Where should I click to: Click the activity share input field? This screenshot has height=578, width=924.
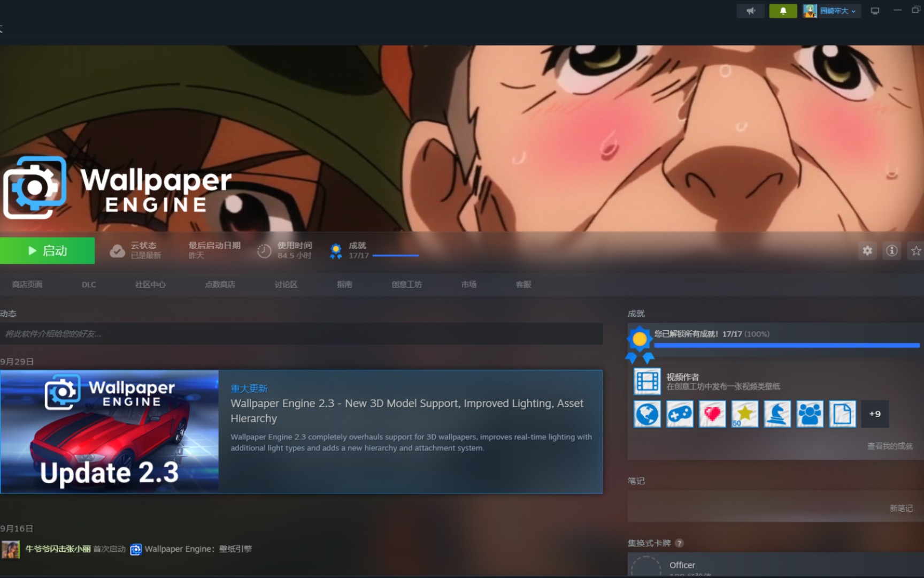[x=301, y=334]
